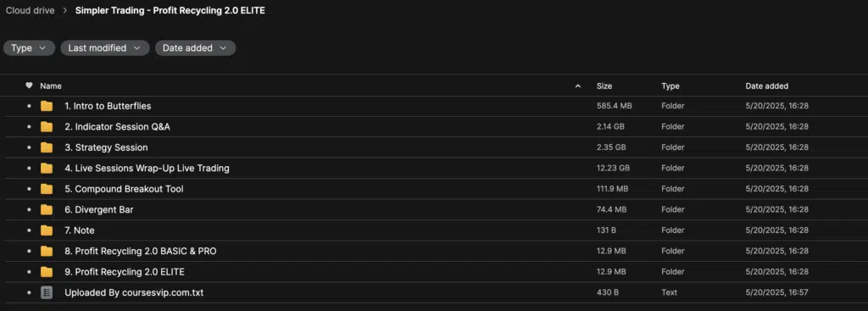Open the Type filter dropdown
Screen dimensions: 868x311
(x=29, y=48)
